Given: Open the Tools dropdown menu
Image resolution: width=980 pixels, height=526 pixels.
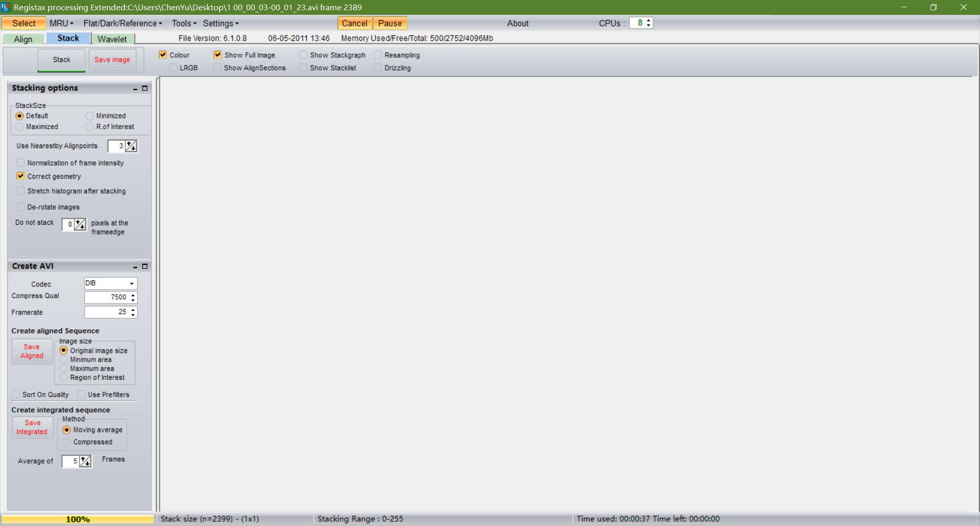Looking at the screenshot, I should [184, 23].
